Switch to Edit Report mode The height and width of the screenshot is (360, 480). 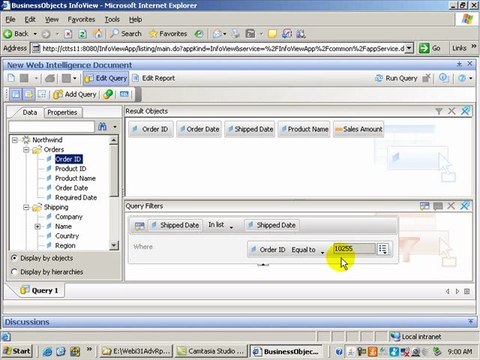[x=154, y=78]
